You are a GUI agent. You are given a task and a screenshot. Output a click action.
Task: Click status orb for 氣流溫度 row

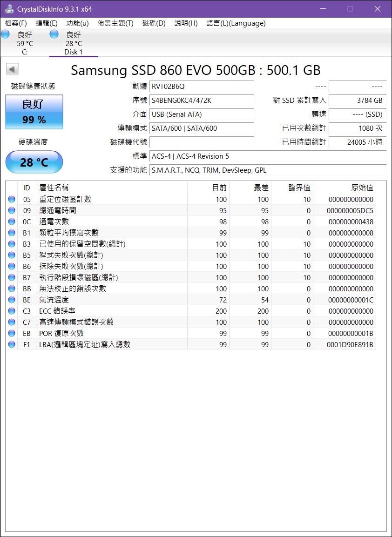[12, 300]
